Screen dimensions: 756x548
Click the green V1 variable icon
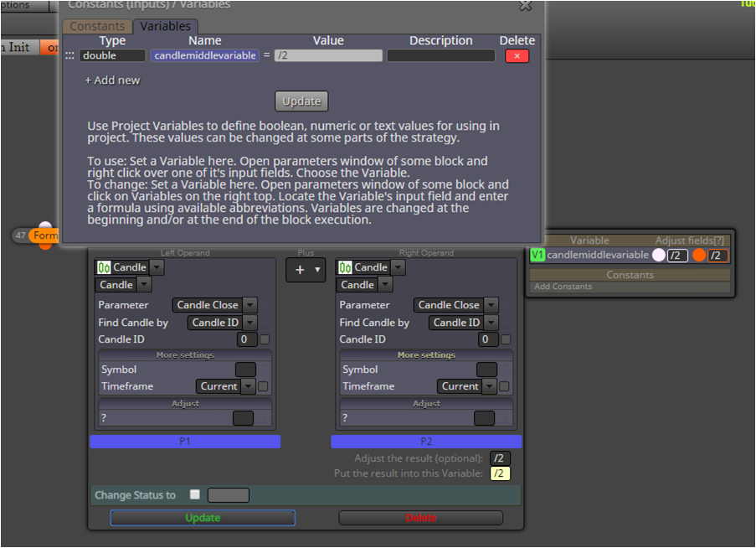pyautogui.click(x=537, y=255)
